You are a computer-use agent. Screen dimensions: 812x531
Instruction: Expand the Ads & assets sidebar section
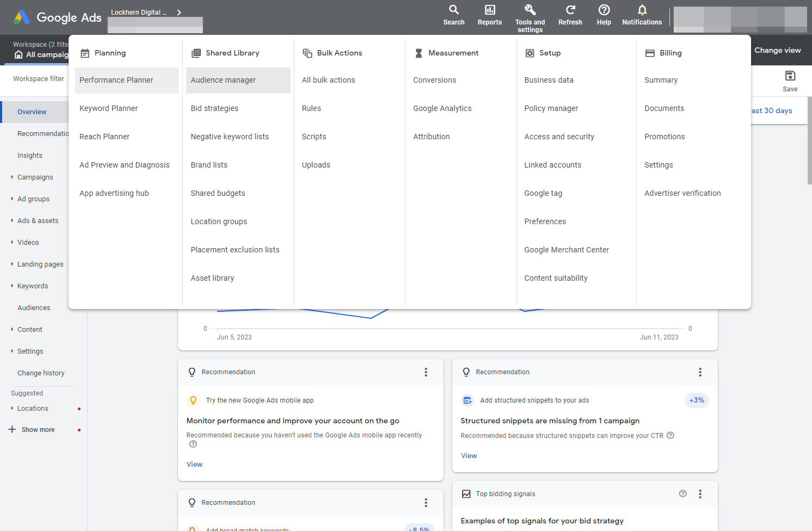coord(12,220)
